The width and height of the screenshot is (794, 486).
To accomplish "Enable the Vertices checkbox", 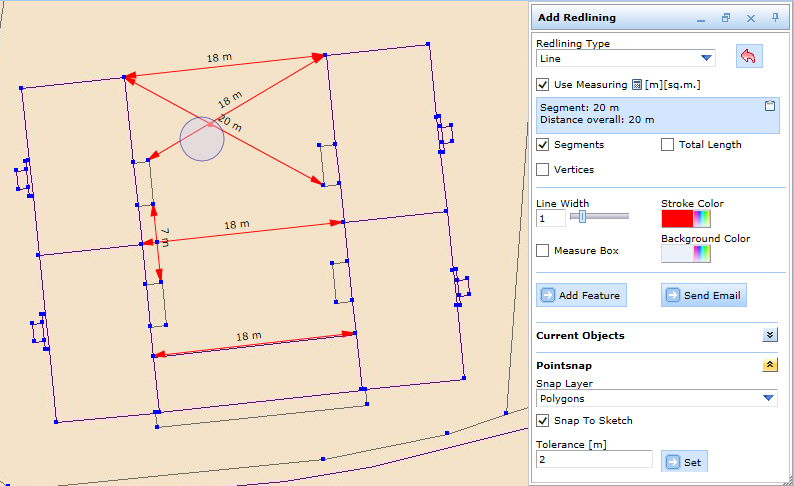I will pos(543,170).
